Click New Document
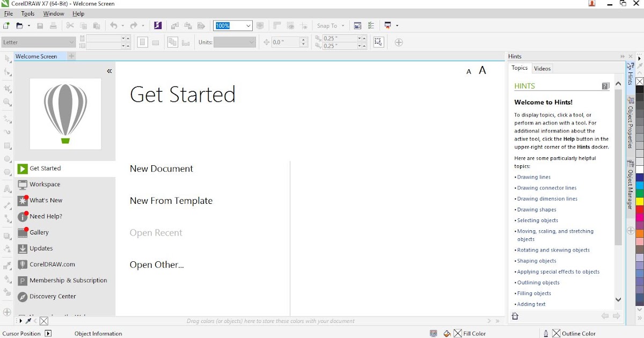 pos(162,168)
